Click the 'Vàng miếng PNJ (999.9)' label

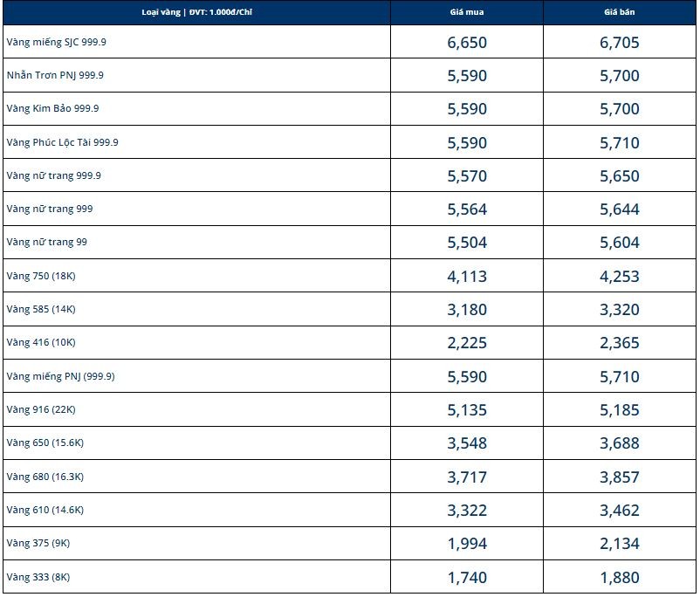click(61, 376)
